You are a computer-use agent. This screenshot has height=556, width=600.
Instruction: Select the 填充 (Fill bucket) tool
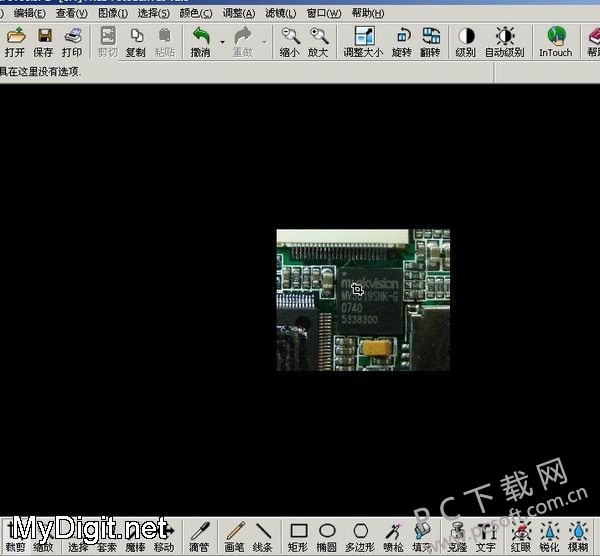[x=422, y=531]
